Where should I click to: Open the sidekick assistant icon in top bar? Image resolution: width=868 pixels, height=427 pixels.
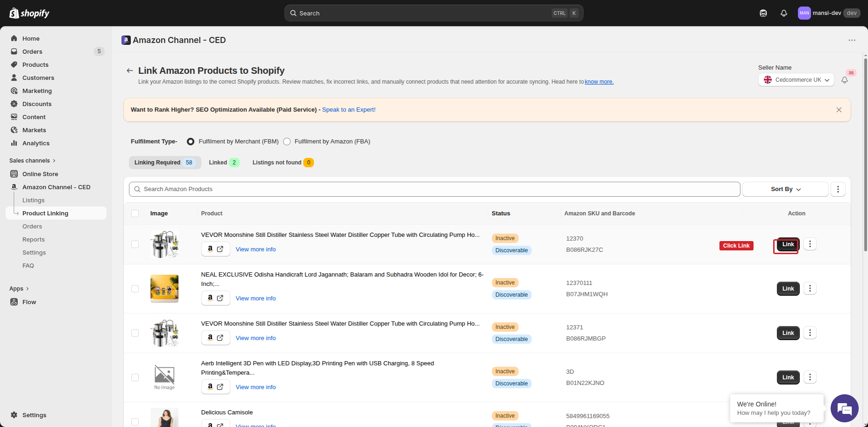763,13
